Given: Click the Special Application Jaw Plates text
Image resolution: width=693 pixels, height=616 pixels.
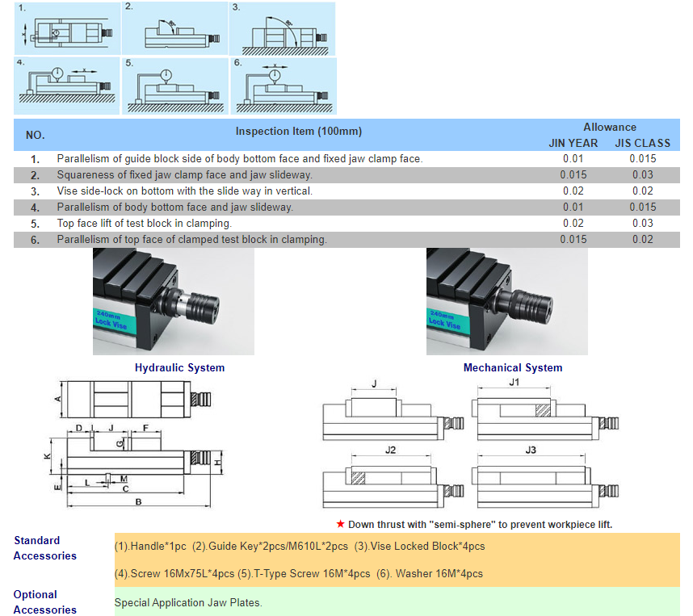Looking at the screenshot, I should pyautogui.click(x=188, y=603).
